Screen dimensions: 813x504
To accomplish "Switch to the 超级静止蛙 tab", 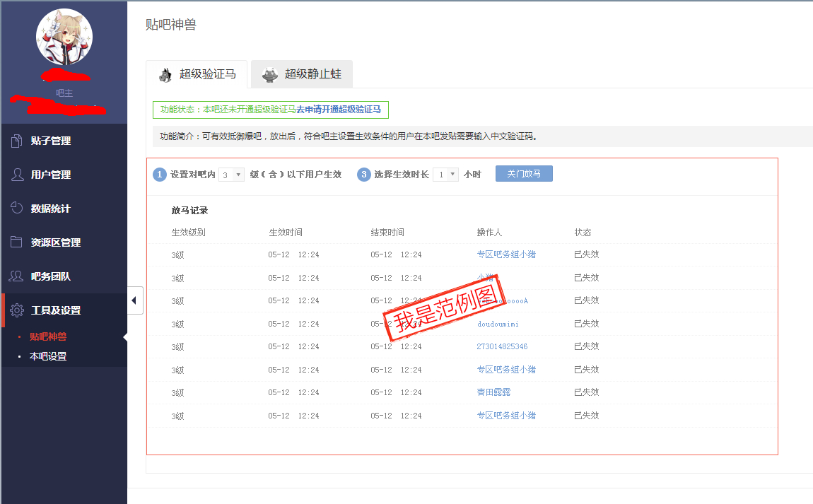I will tap(302, 74).
